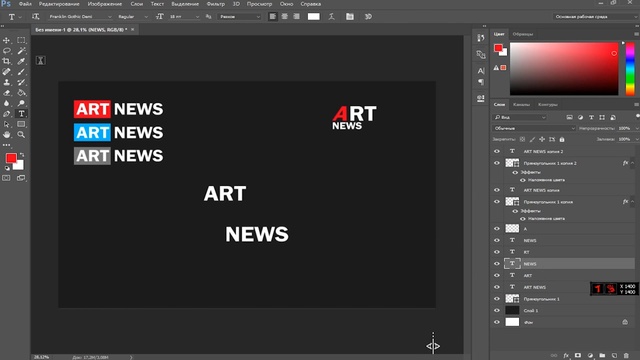Select the Rectangle shape tool
Screen dimensions: 640x360
coord(21,124)
